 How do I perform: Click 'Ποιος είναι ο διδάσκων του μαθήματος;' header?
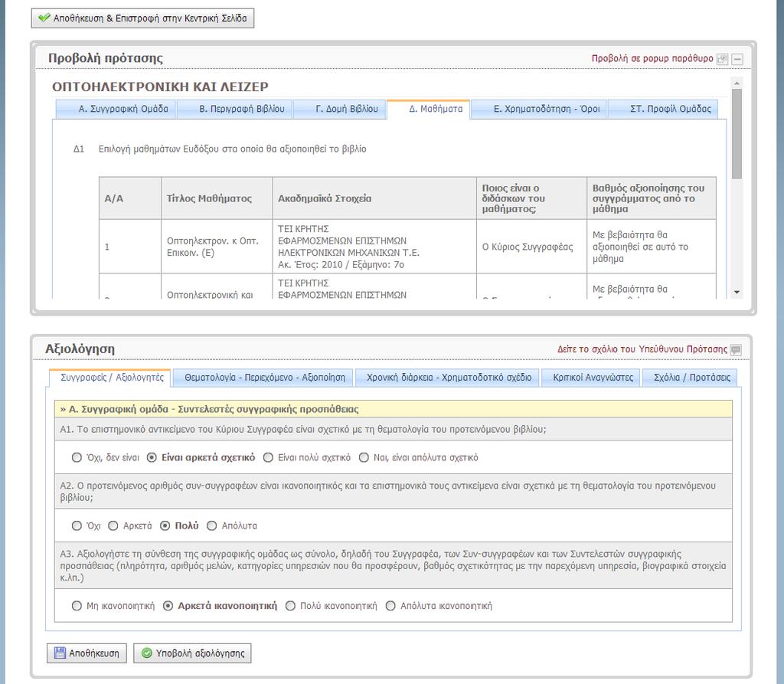click(x=531, y=198)
